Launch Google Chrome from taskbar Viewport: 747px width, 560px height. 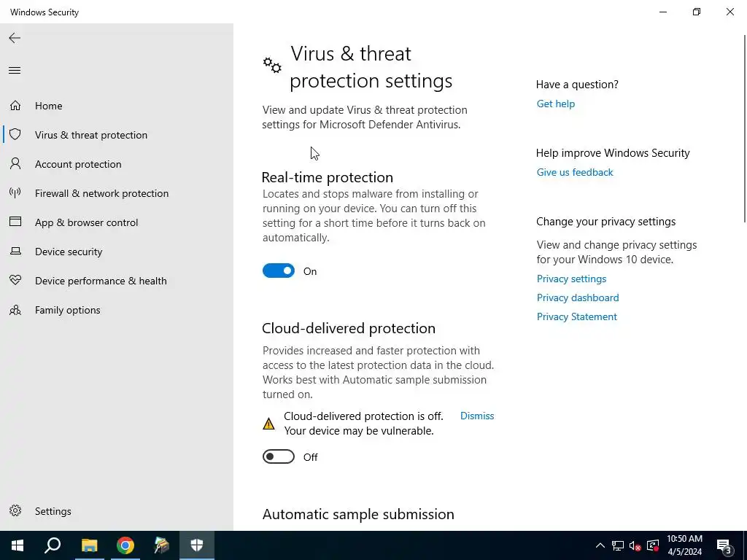pos(125,545)
